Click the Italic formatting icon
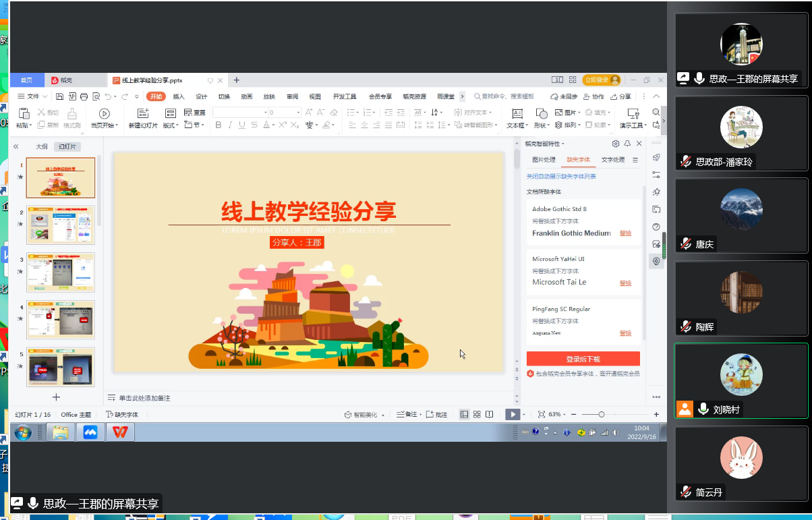Screen dimensions: 812x520 pos(230,125)
